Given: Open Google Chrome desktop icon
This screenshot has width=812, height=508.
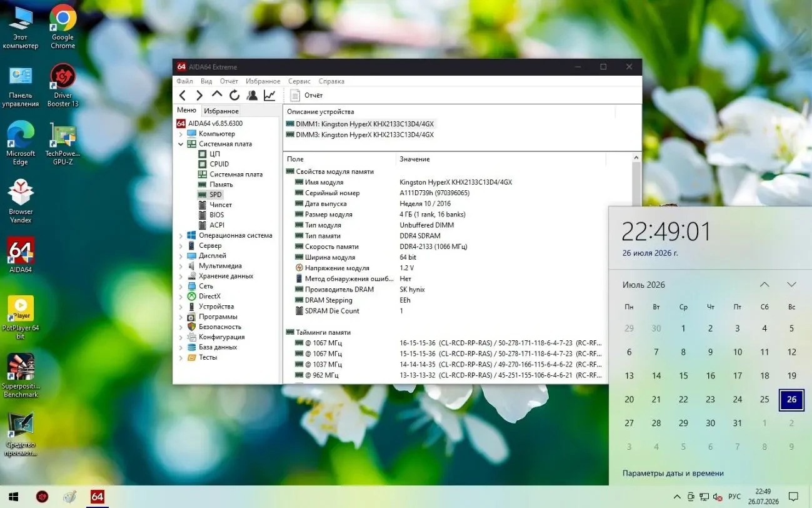Looking at the screenshot, I should click(x=63, y=26).
